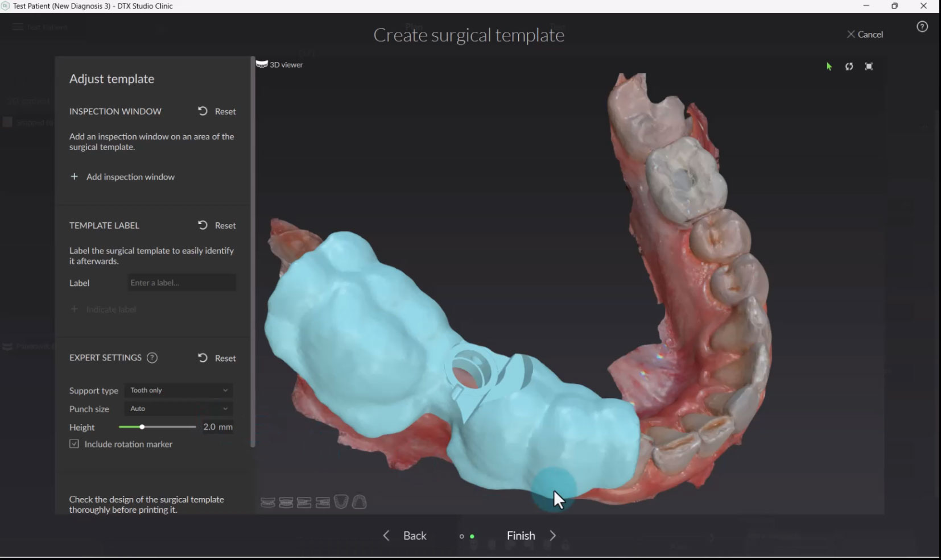This screenshot has width=941, height=560.
Task: Activate the rotate view tool
Action: [849, 67]
